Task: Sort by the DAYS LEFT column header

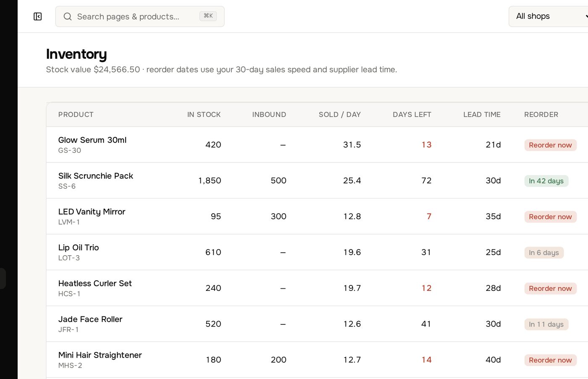Action: click(412, 115)
